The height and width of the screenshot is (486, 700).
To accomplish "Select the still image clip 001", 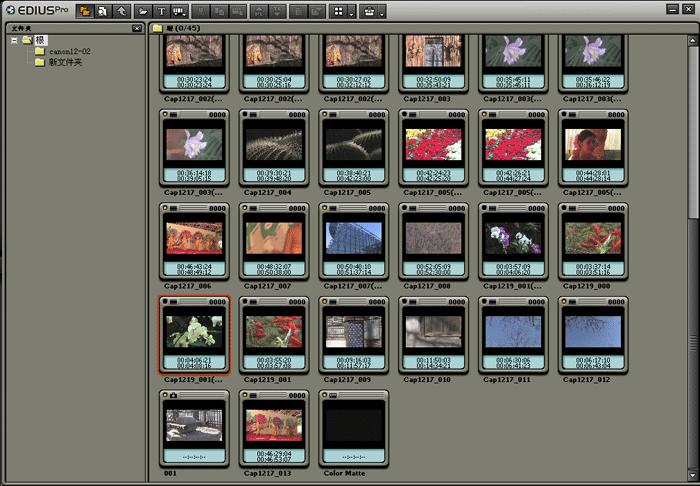I will [x=194, y=427].
